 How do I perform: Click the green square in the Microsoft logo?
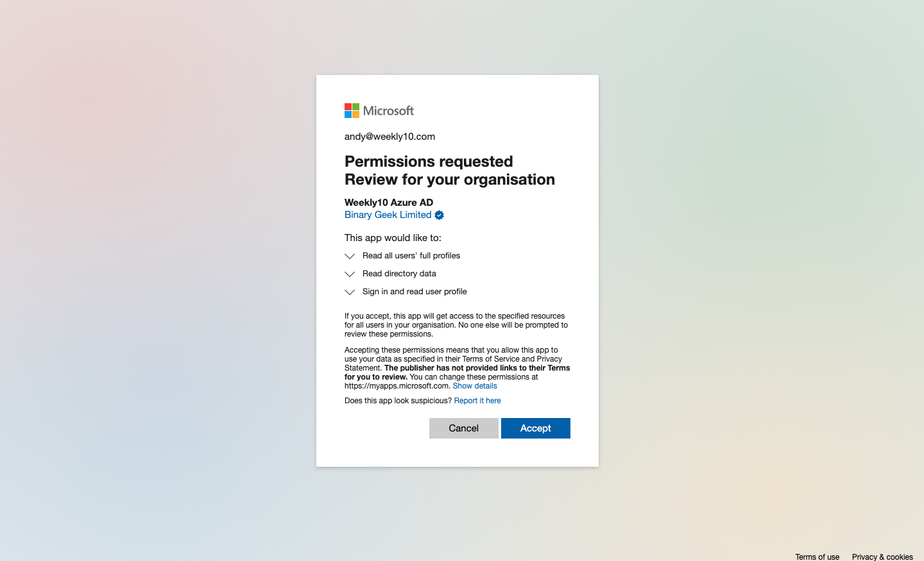pos(355,106)
